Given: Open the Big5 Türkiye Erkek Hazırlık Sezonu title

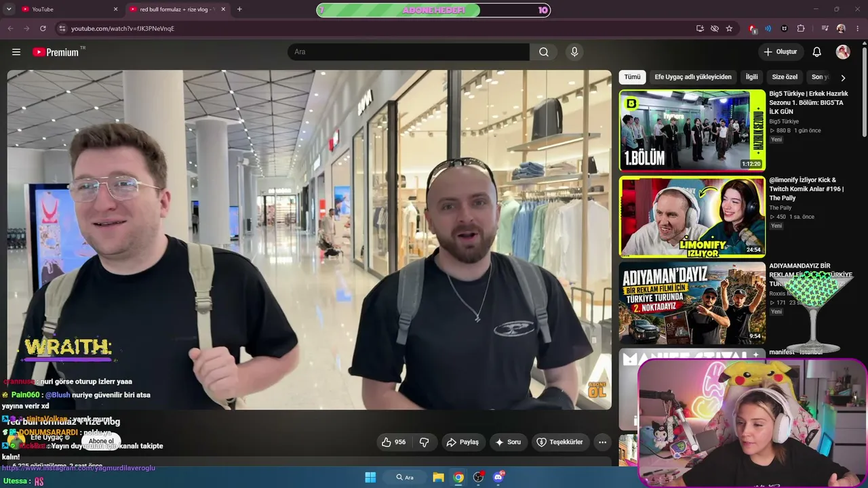Looking at the screenshot, I should click(x=810, y=103).
